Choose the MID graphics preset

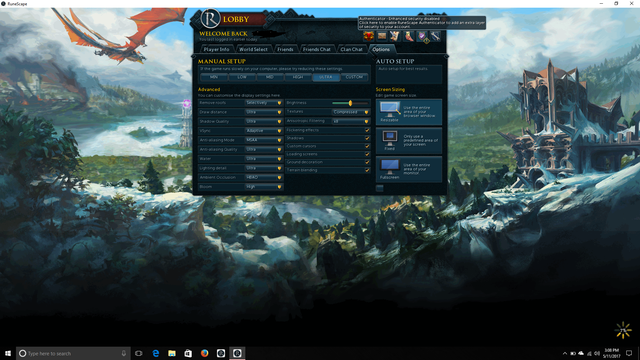point(270,77)
